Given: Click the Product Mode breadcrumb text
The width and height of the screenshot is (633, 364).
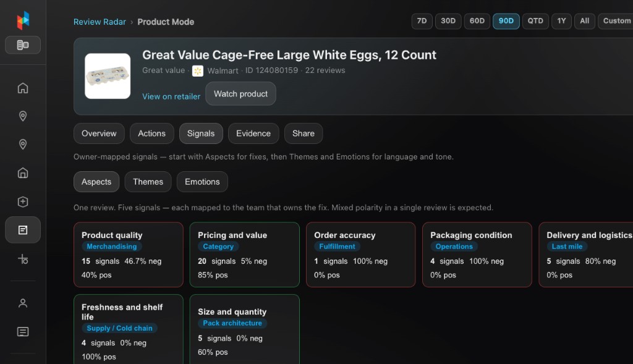Looking at the screenshot, I should pyautogui.click(x=166, y=22).
